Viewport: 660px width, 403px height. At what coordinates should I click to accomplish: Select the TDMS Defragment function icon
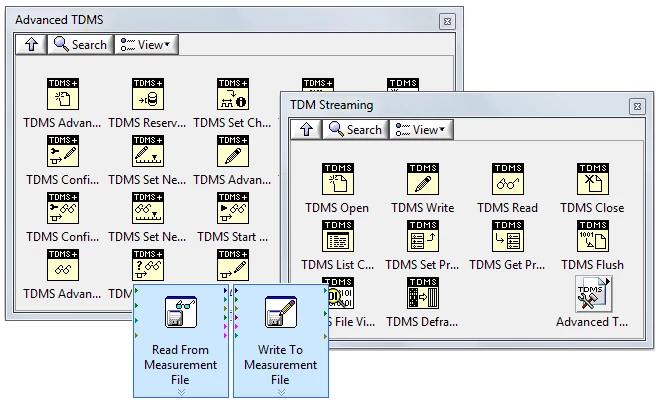tap(422, 294)
